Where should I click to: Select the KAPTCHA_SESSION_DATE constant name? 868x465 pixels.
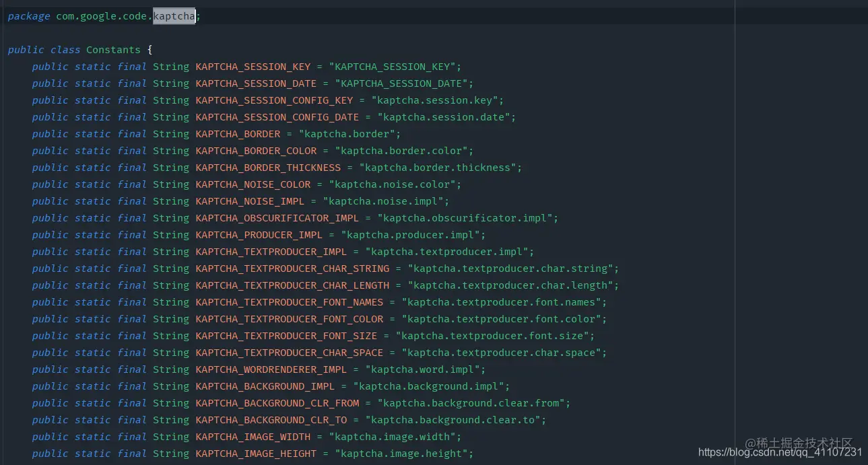pyautogui.click(x=256, y=83)
